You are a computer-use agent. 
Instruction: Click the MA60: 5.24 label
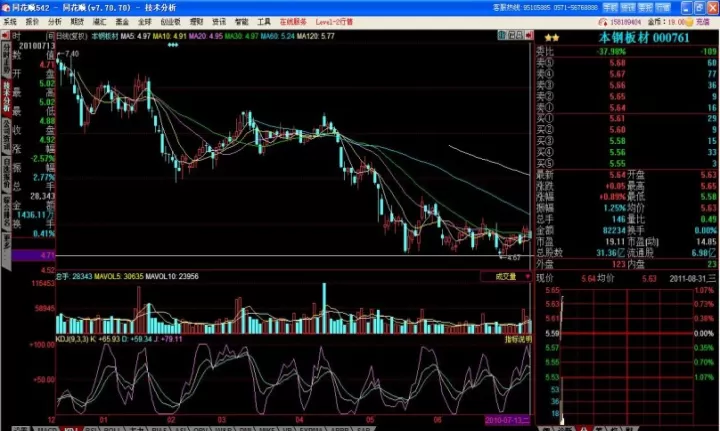tap(277, 36)
